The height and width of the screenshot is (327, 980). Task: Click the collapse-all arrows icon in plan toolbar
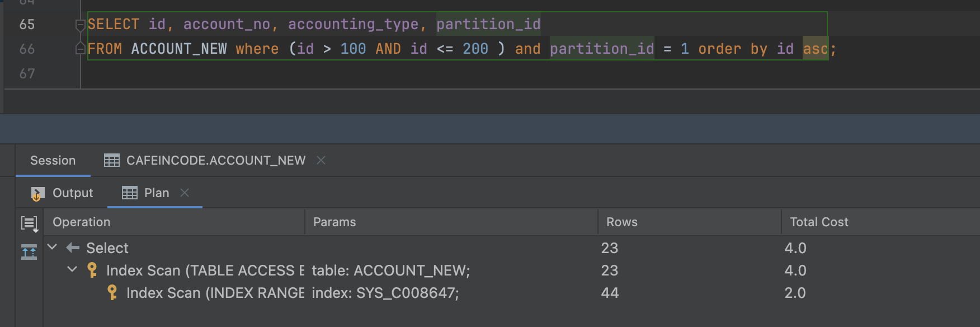coord(29,252)
